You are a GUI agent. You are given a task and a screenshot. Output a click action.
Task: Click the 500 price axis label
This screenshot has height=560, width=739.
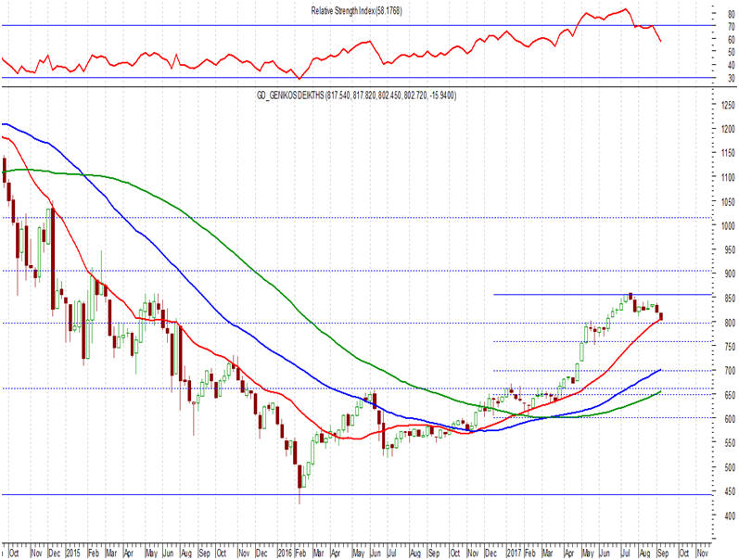[x=730, y=467]
